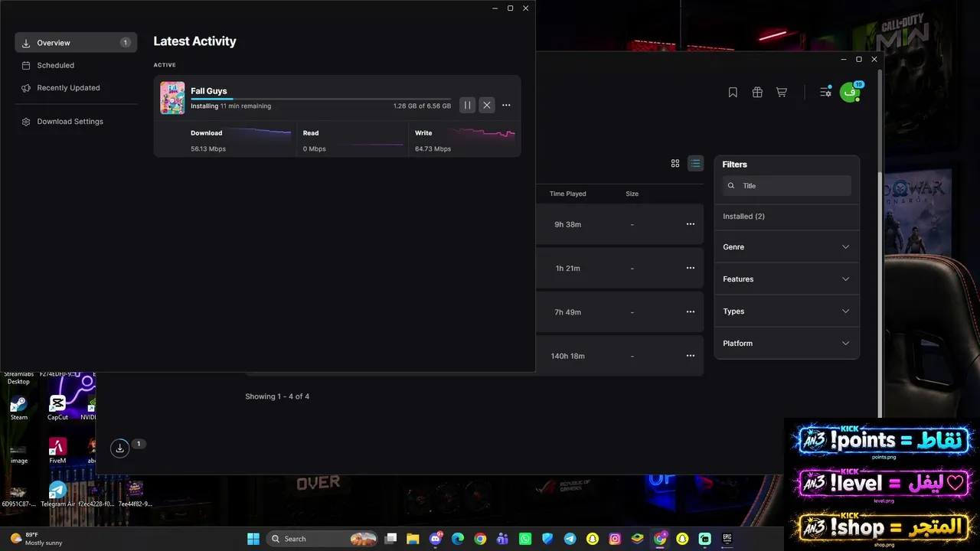The height and width of the screenshot is (551, 980).
Task: Click the round downloads button in launcher
Action: [120, 449]
